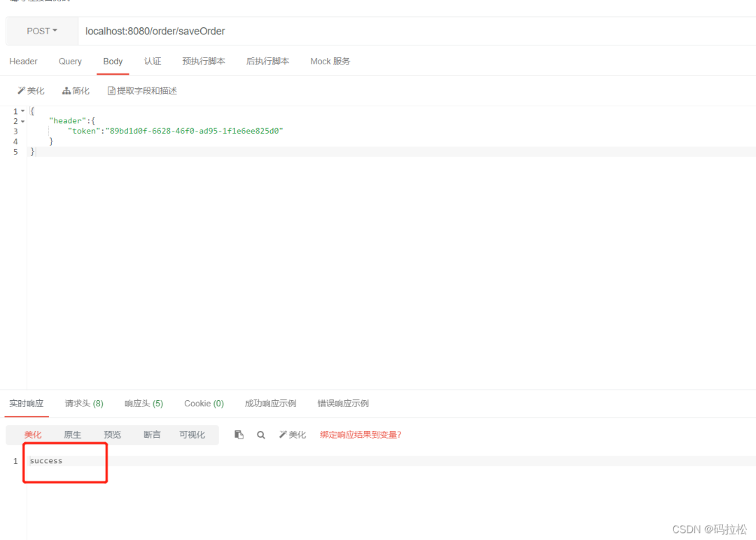Select the 断言 assertion view mode

[152, 434]
